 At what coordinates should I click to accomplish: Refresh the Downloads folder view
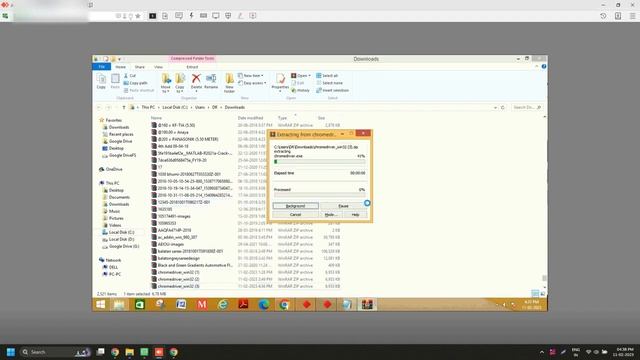[502, 107]
